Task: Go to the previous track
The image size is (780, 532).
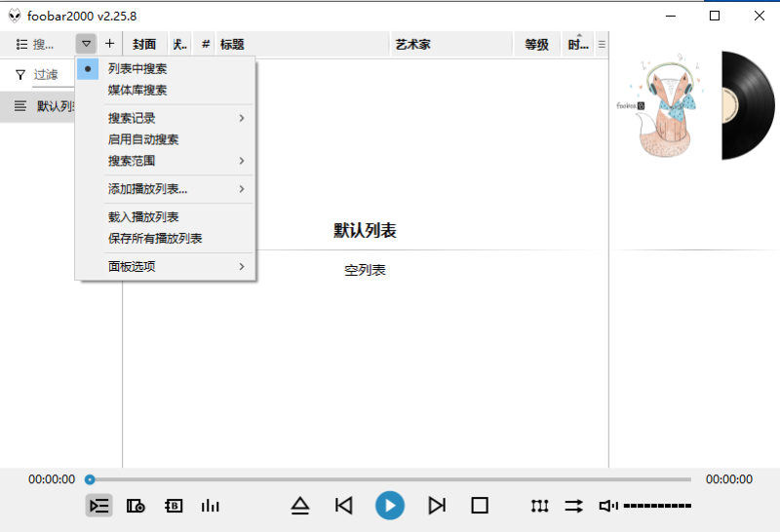Action: [x=344, y=506]
